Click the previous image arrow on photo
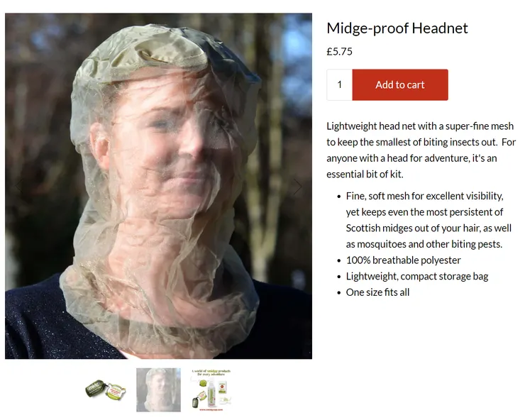 (19, 187)
